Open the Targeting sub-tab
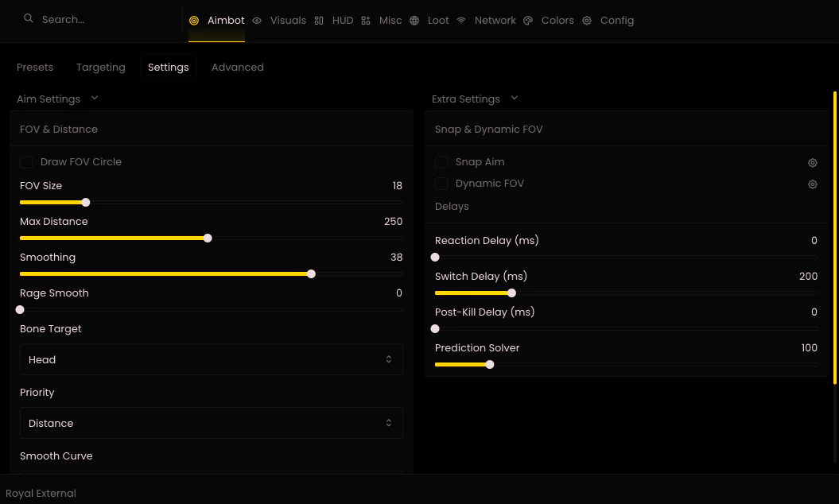Image resolution: width=839 pixels, height=504 pixels. click(x=100, y=68)
